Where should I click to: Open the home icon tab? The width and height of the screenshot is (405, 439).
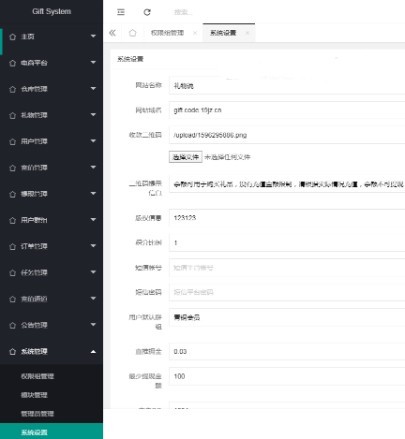(132, 33)
